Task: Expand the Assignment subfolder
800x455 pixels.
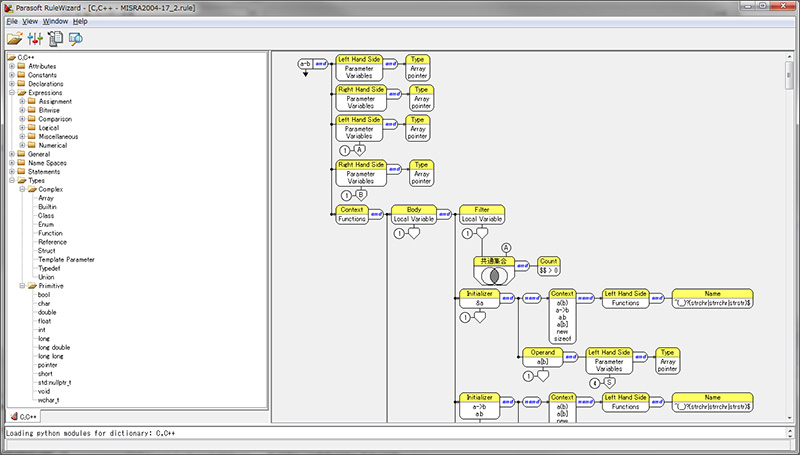Action: click(x=22, y=102)
